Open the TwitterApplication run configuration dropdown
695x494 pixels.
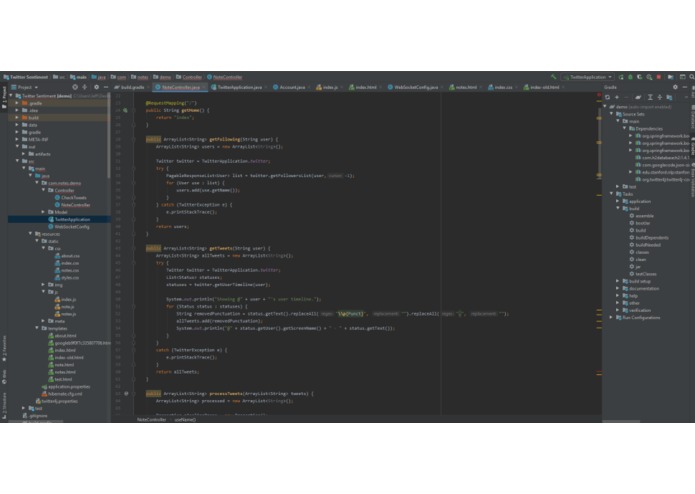[588, 77]
